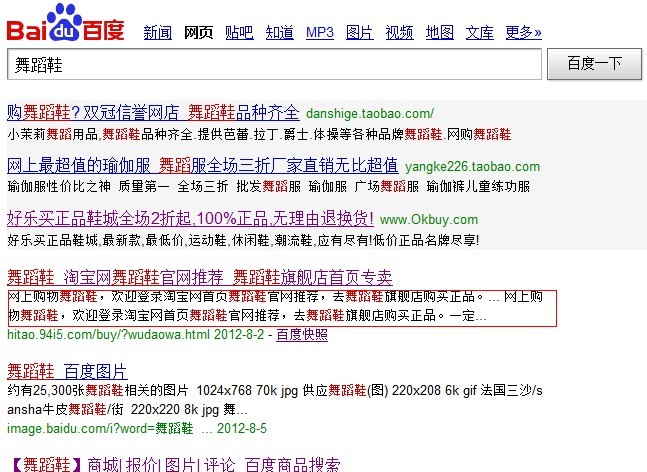This screenshot has width=647, height=472.
Task: Open the 好乐买正品鞋城 result link
Action: point(190,218)
